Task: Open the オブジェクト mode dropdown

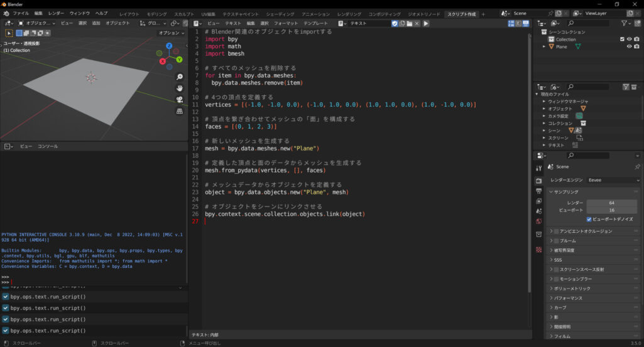Action: pyautogui.click(x=36, y=23)
